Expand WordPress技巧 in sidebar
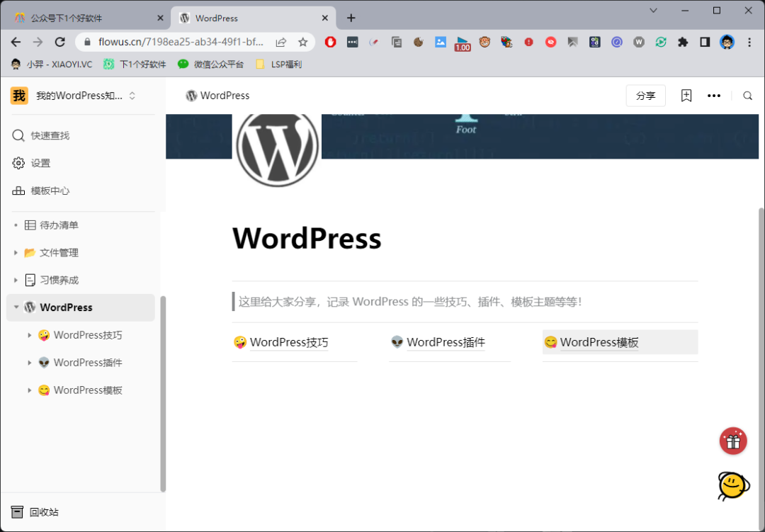765x532 pixels. [x=29, y=335]
